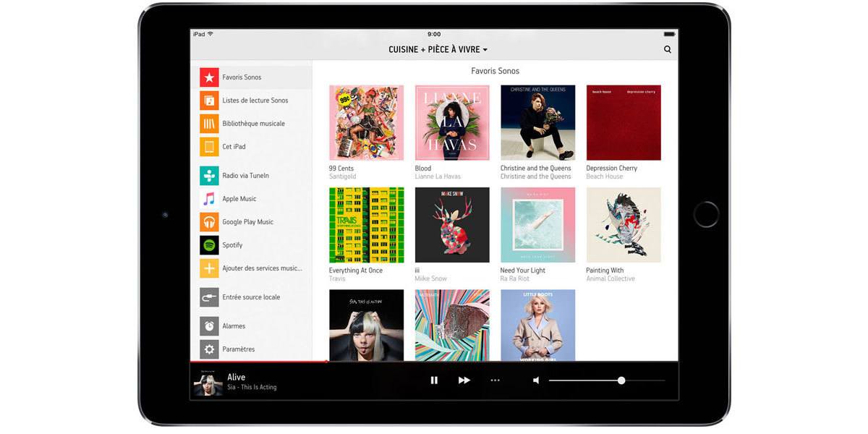Open the colorful striped album cover

click(x=452, y=325)
